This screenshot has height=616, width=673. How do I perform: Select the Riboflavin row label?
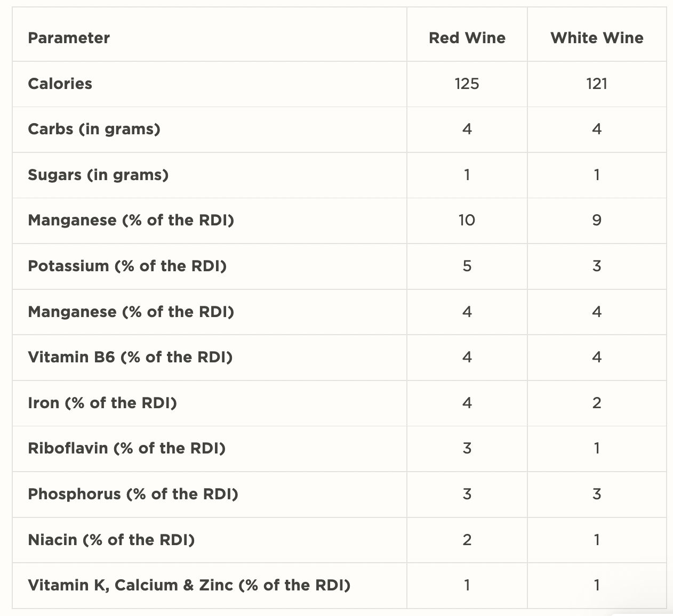point(126,448)
